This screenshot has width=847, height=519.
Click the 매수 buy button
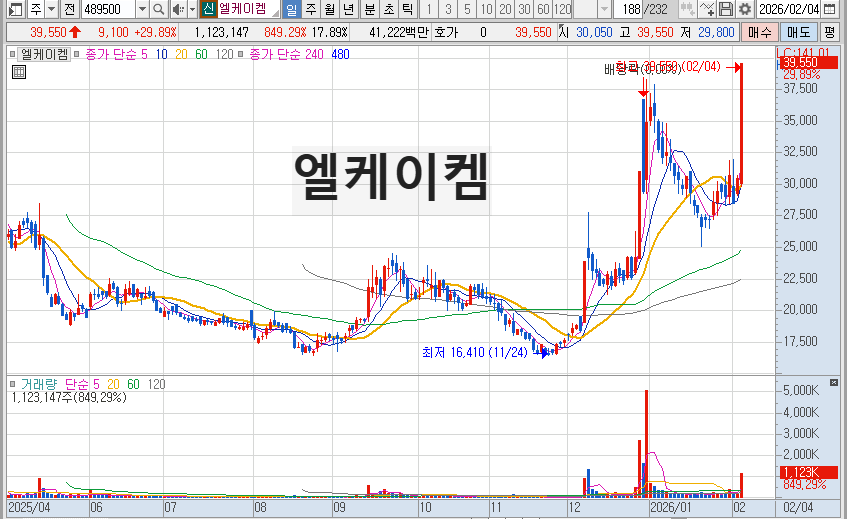(x=759, y=32)
